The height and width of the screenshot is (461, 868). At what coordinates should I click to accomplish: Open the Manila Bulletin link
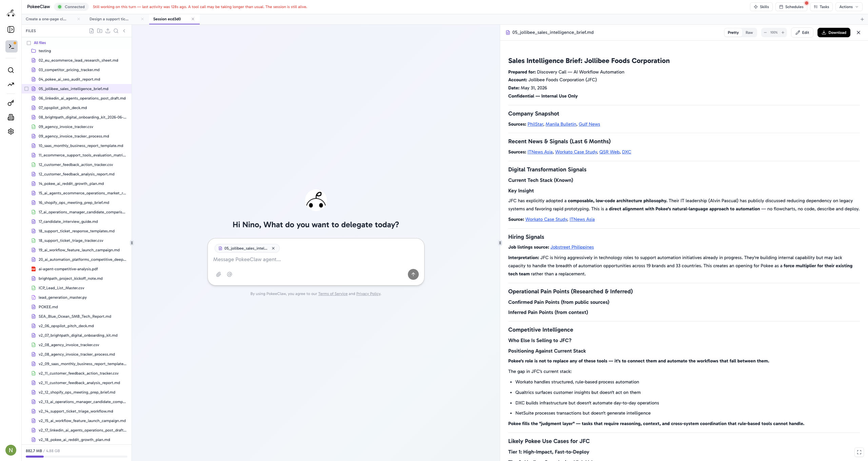561,124
